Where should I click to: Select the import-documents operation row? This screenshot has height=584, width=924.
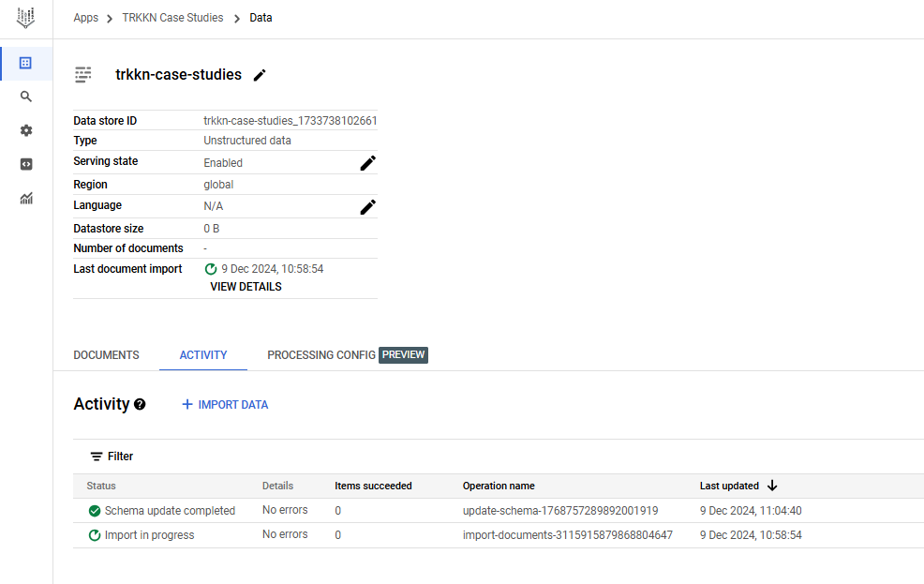[567, 535]
